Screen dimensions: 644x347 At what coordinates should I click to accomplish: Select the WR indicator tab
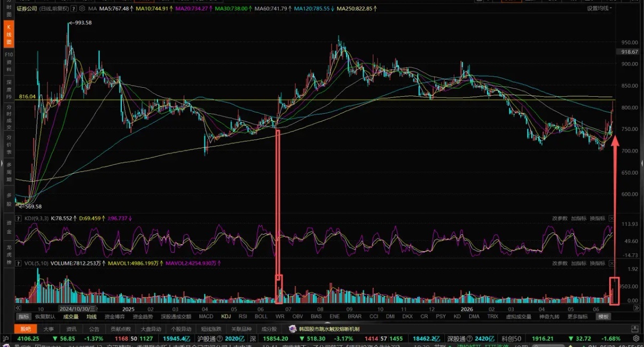click(280, 317)
